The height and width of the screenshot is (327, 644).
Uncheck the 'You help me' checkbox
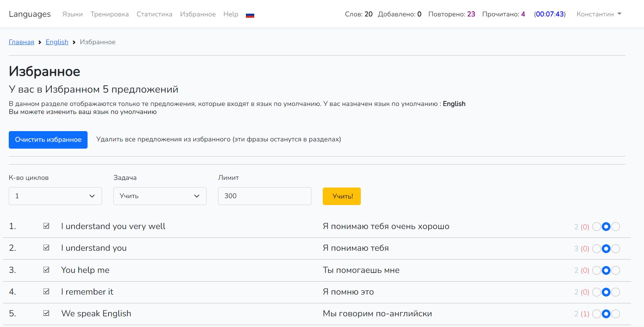(x=46, y=270)
